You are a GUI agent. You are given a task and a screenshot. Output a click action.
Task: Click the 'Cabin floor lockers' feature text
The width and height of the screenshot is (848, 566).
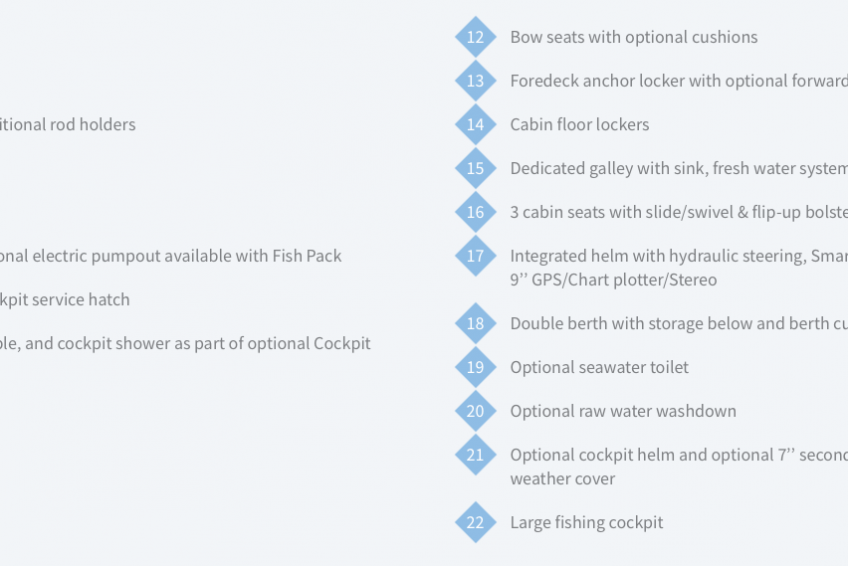click(579, 124)
